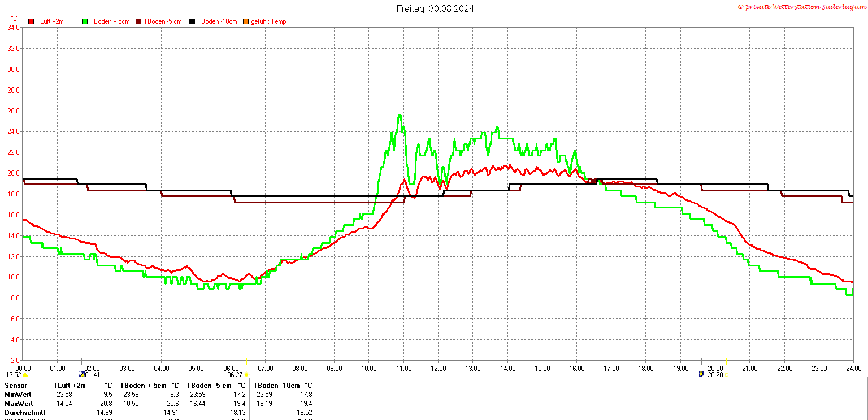The width and height of the screenshot is (868, 420).
Task: Click the TLuft +2m max value 20.8
Action: [106, 404]
